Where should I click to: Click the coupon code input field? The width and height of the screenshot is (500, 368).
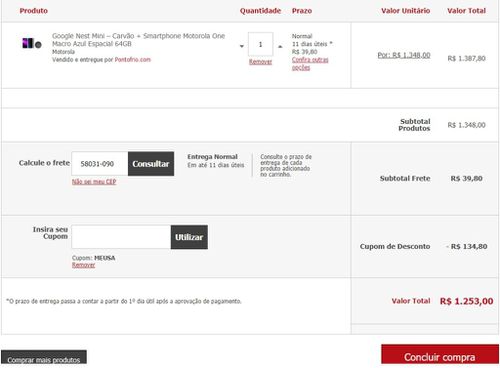[121, 237]
